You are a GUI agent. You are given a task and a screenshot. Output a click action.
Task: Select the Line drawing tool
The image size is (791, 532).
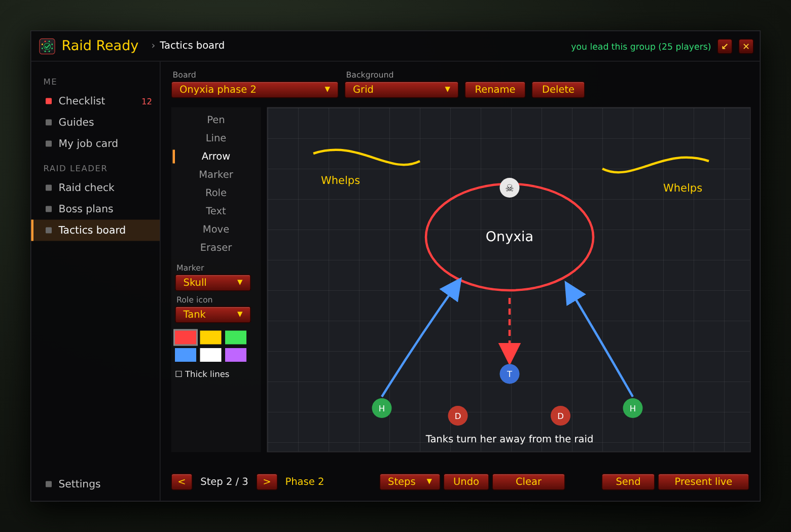[216, 138]
